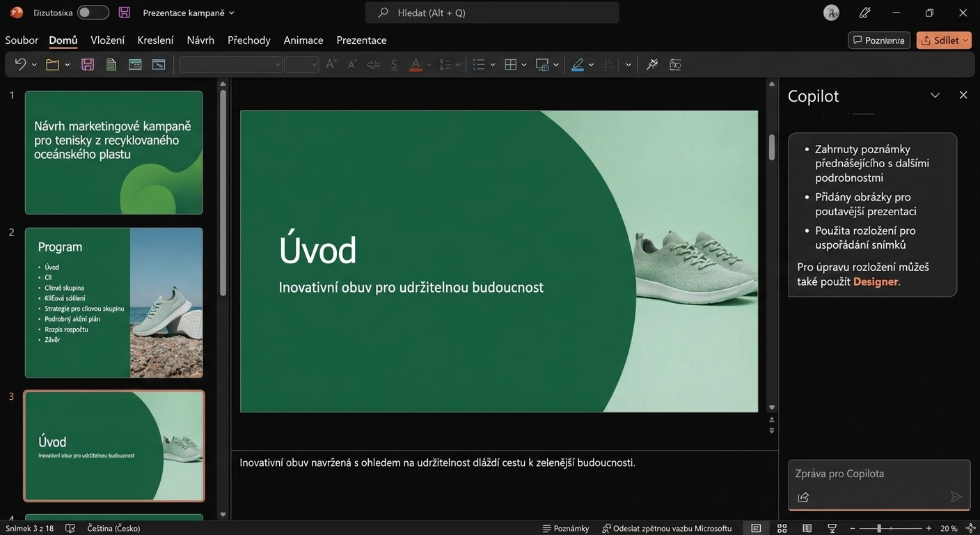980x535 pixels.
Task: Decrease the font size
Action: 352,65
